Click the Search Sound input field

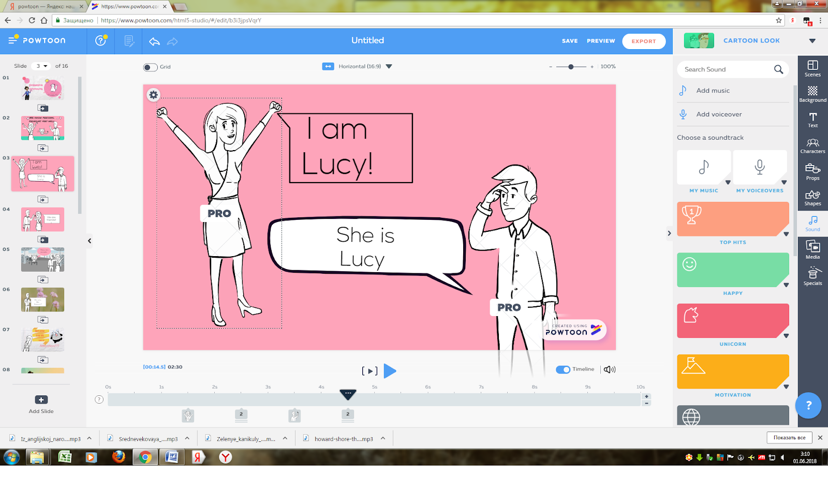pyautogui.click(x=733, y=69)
